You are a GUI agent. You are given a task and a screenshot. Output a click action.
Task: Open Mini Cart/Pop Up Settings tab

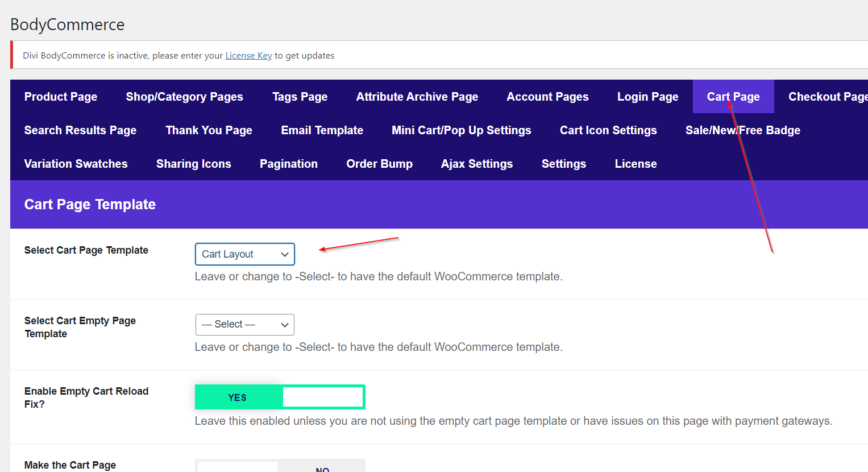click(x=461, y=130)
